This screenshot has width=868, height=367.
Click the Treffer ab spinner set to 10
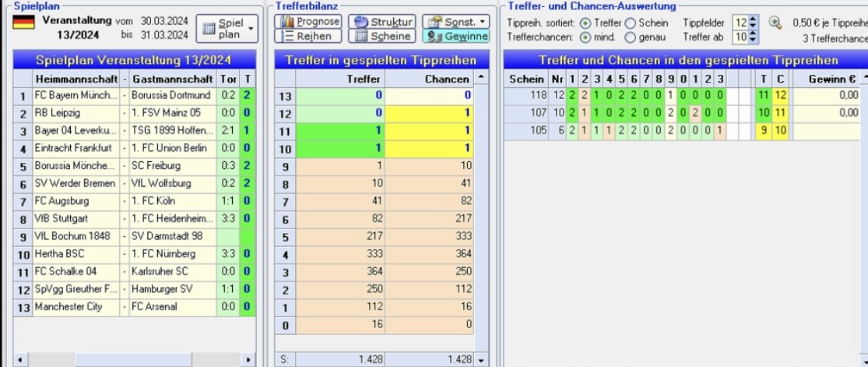point(744,37)
